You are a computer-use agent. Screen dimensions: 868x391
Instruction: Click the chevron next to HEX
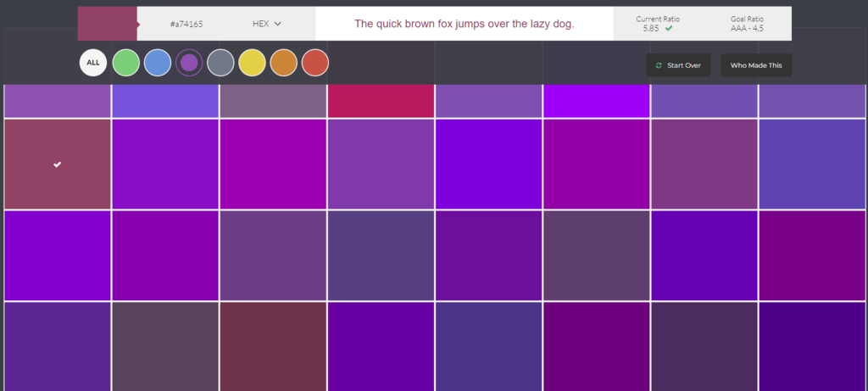278,24
